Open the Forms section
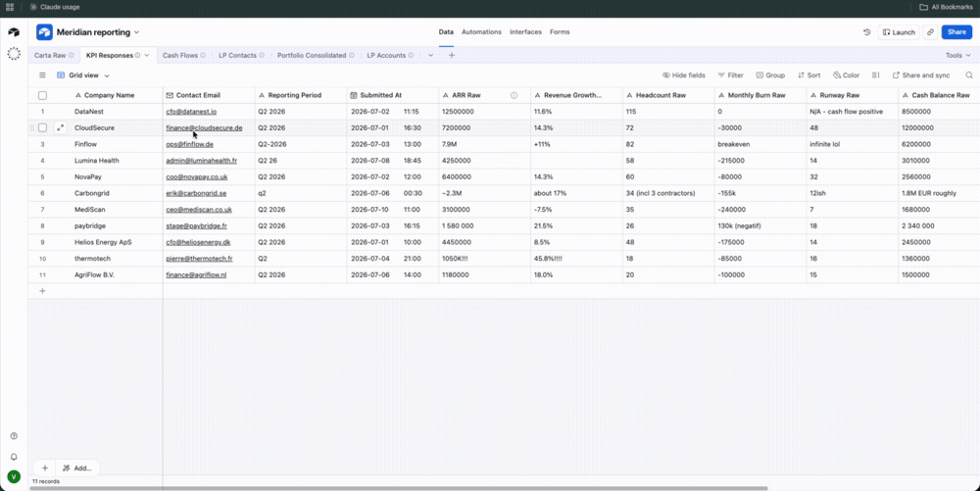The image size is (980, 491). pyautogui.click(x=560, y=32)
